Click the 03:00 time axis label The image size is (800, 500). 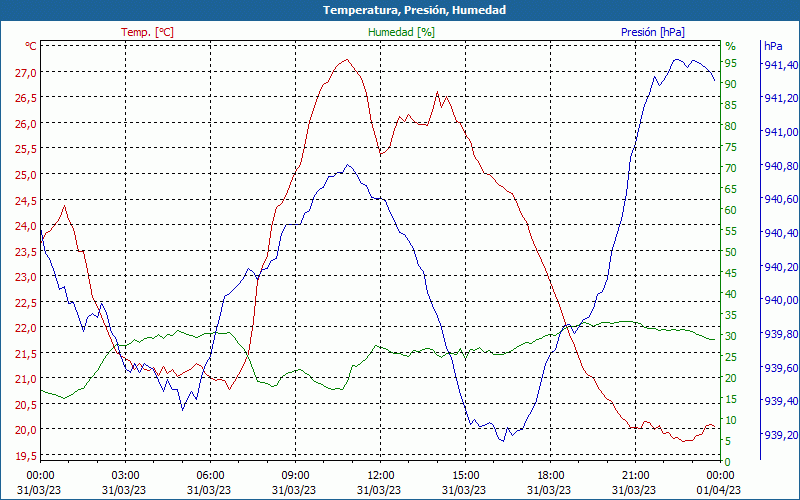click(x=124, y=477)
